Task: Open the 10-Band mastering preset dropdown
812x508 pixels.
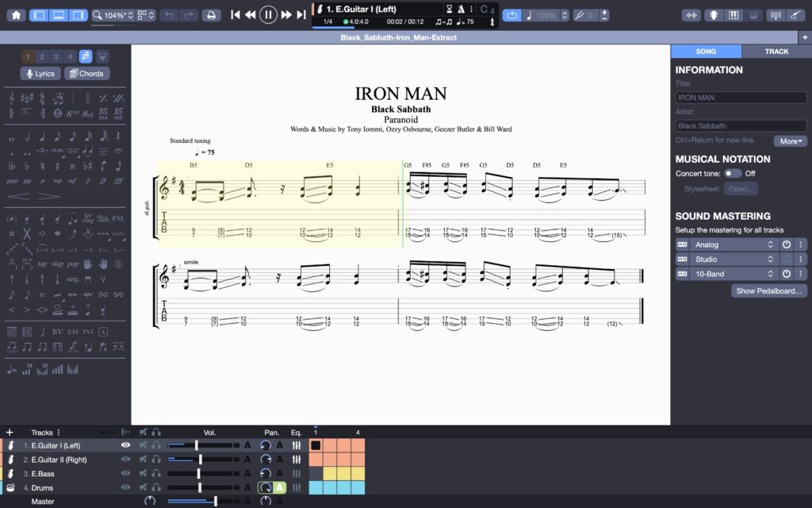Action: click(x=733, y=274)
